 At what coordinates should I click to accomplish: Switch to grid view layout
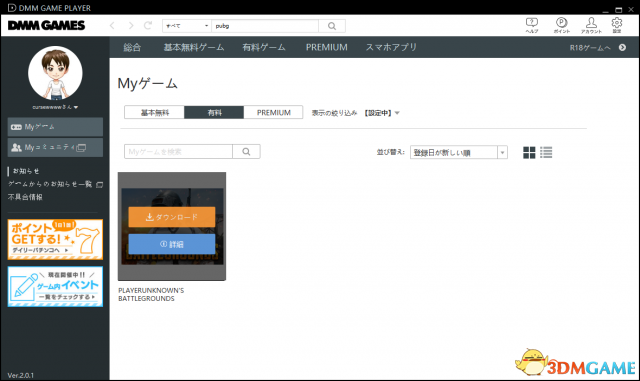point(529,152)
